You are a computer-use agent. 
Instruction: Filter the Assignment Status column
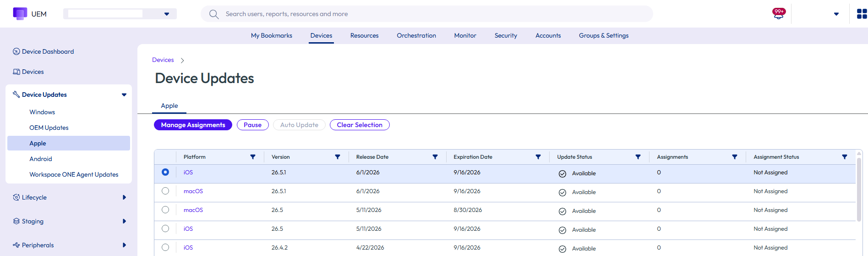[845, 157]
